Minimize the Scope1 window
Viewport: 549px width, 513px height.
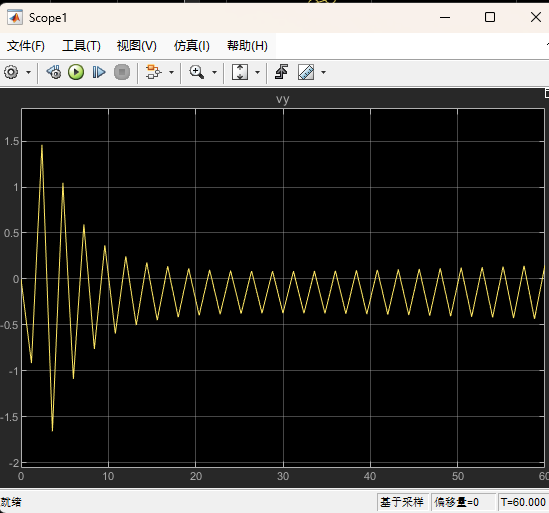[445, 17]
